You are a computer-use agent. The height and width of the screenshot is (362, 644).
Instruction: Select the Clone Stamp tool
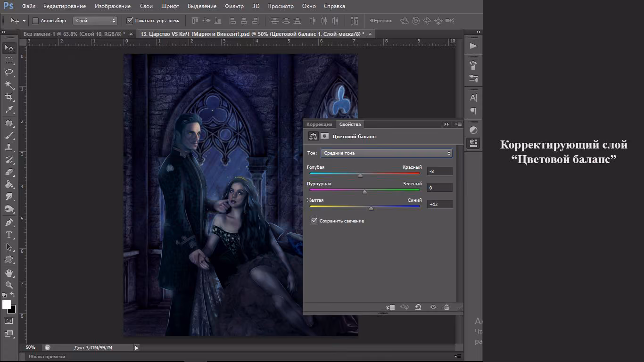click(x=9, y=148)
